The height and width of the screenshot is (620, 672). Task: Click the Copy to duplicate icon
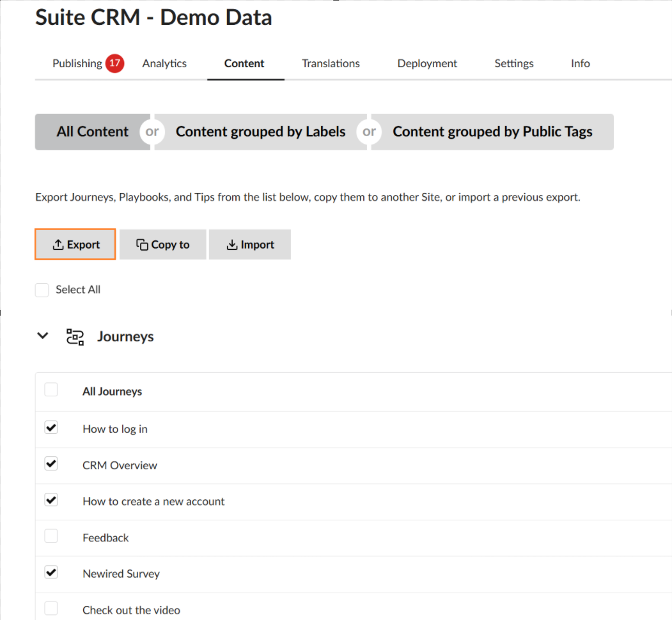coord(142,245)
